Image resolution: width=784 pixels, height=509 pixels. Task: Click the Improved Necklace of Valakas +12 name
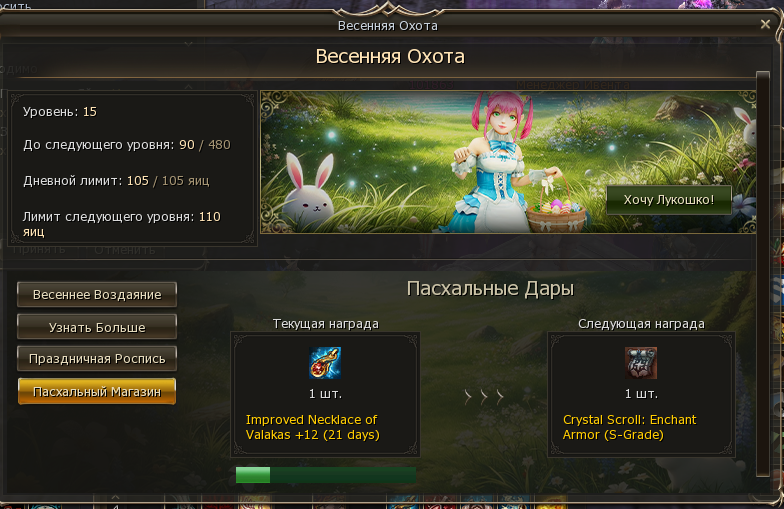click(x=312, y=427)
